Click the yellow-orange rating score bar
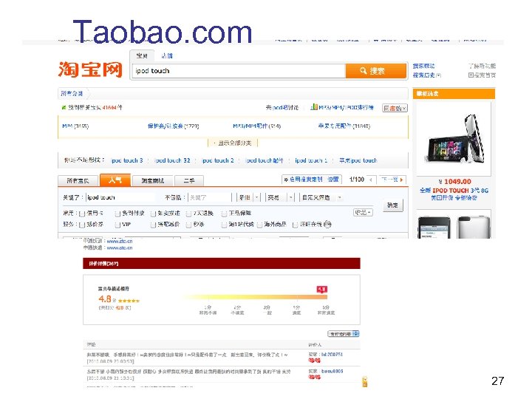 [x=254, y=297]
